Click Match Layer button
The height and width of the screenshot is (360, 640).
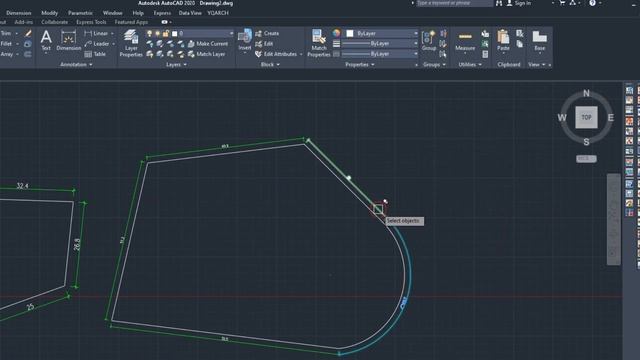207,54
